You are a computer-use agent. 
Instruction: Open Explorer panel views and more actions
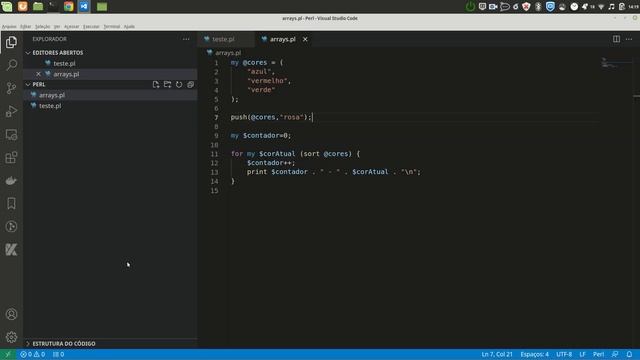tap(186, 39)
